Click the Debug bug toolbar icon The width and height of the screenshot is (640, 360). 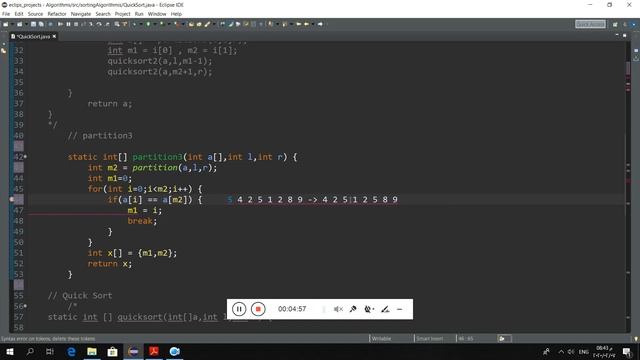click(135, 24)
